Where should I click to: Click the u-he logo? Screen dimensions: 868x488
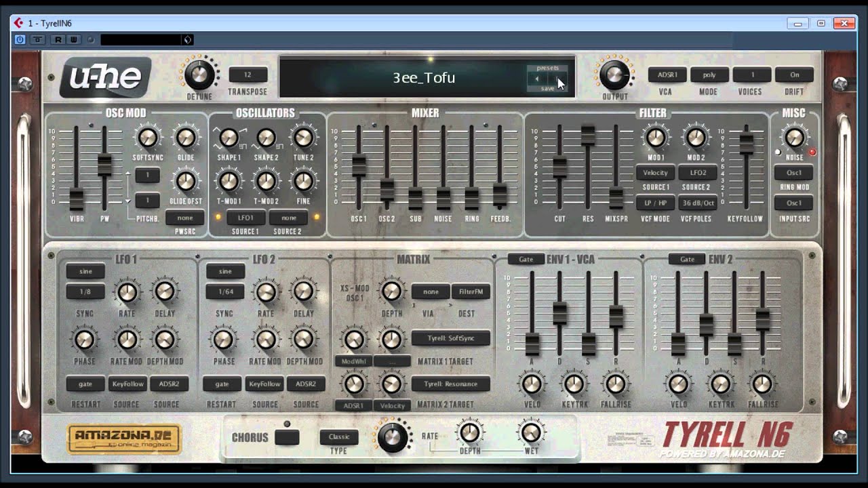pos(105,77)
